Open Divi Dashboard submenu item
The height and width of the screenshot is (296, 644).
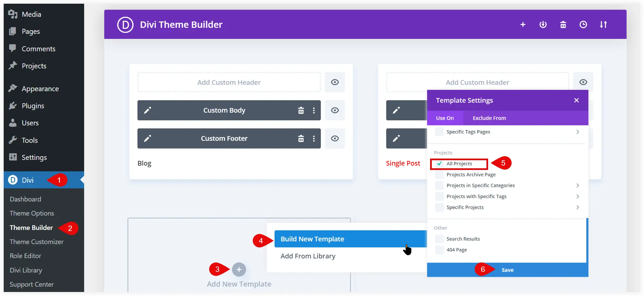25,199
